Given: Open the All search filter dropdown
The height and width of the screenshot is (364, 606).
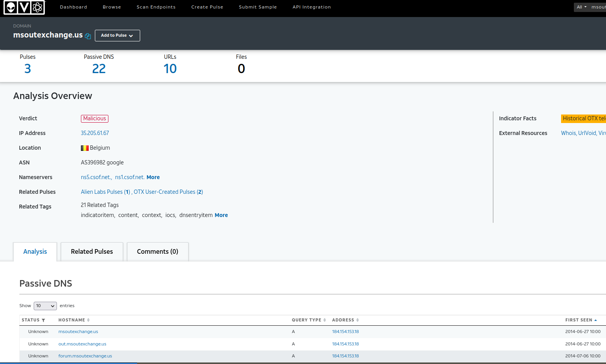Looking at the screenshot, I should point(582,7).
